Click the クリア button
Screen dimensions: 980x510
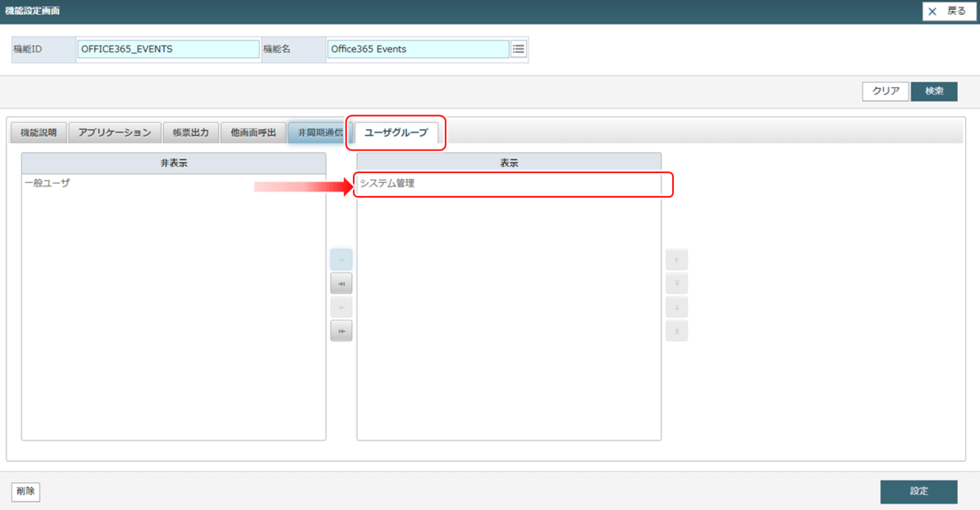(x=886, y=92)
